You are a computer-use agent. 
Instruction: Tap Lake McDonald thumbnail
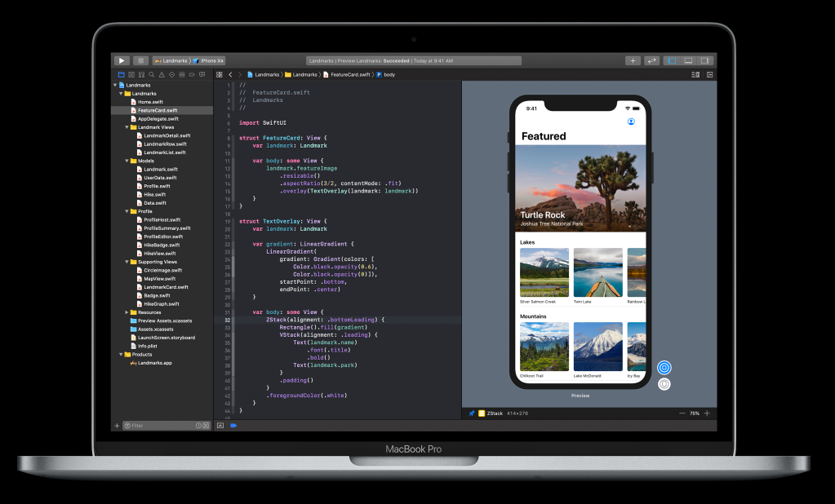point(598,347)
